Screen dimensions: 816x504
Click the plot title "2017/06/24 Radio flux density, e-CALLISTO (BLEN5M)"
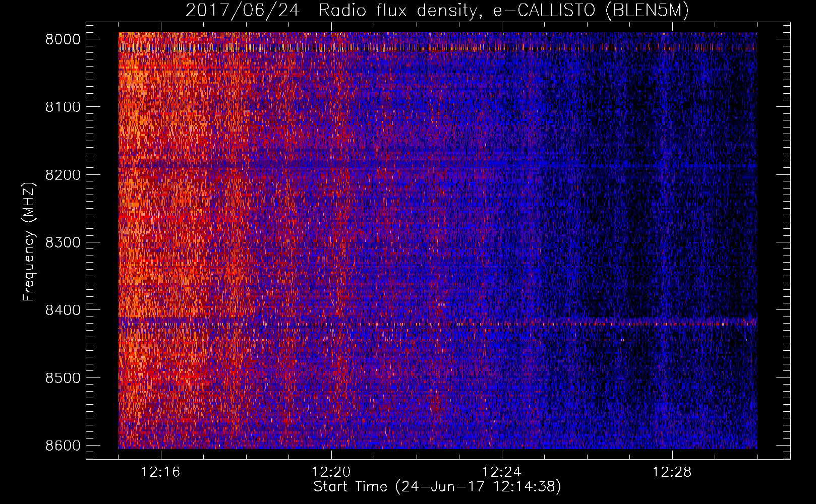coord(437,11)
